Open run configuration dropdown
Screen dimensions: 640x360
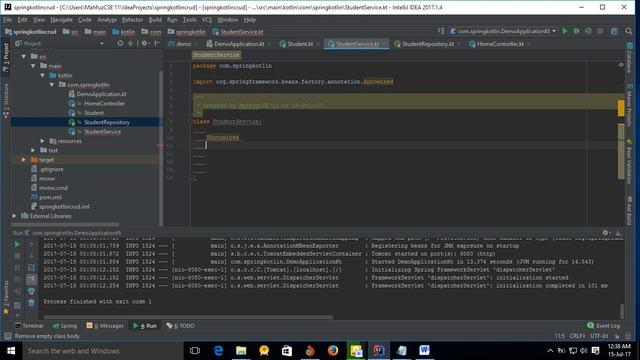coord(503,31)
